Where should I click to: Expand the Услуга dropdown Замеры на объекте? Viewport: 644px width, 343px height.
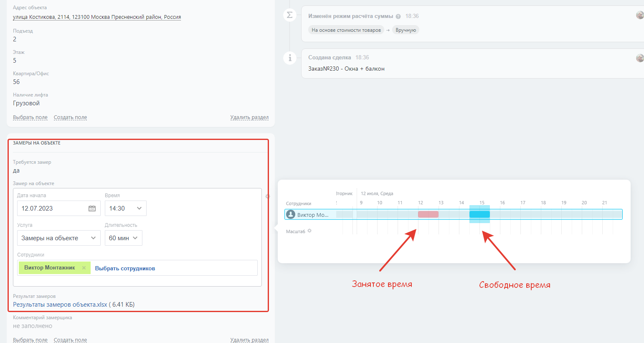pyautogui.click(x=59, y=238)
